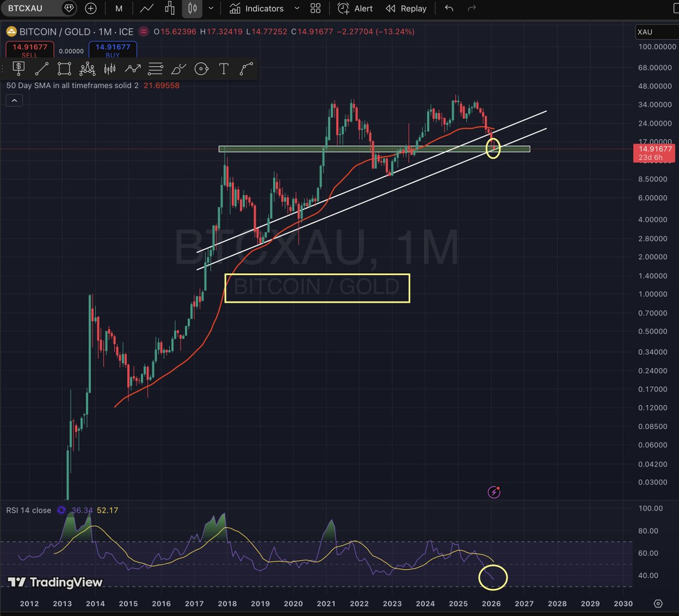The width and height of the screenshot is (679, 616).
Task: Open the indicator templates grid icon
Action: (x=316, y=8)
